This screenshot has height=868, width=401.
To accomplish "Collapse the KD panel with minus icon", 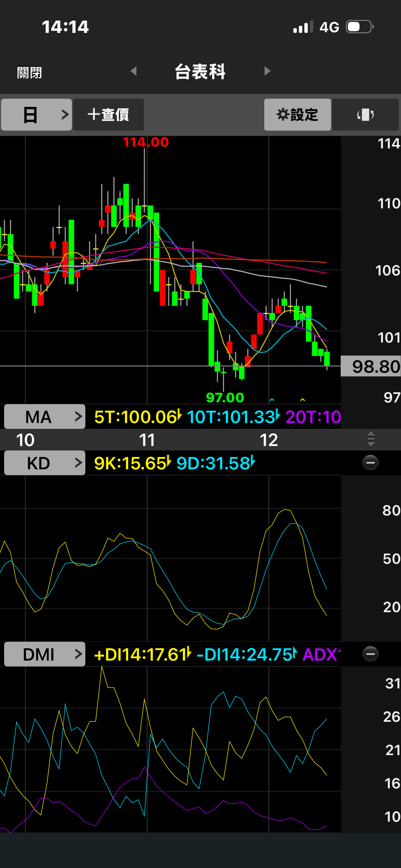I will [370, 463].
